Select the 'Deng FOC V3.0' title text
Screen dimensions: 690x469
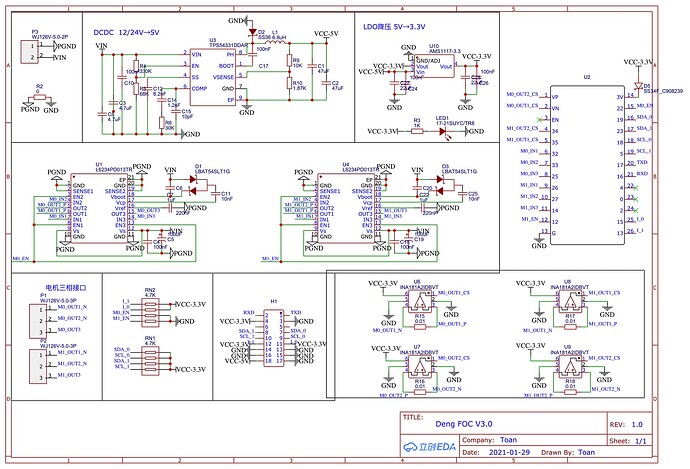(x=464, y=424)
